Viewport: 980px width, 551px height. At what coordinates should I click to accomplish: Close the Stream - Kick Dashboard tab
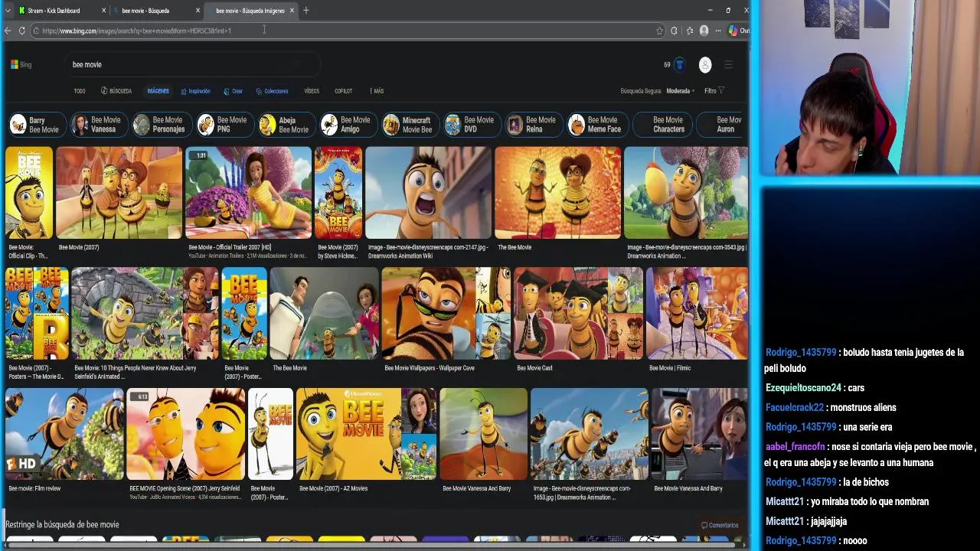[x=103, y=11]
